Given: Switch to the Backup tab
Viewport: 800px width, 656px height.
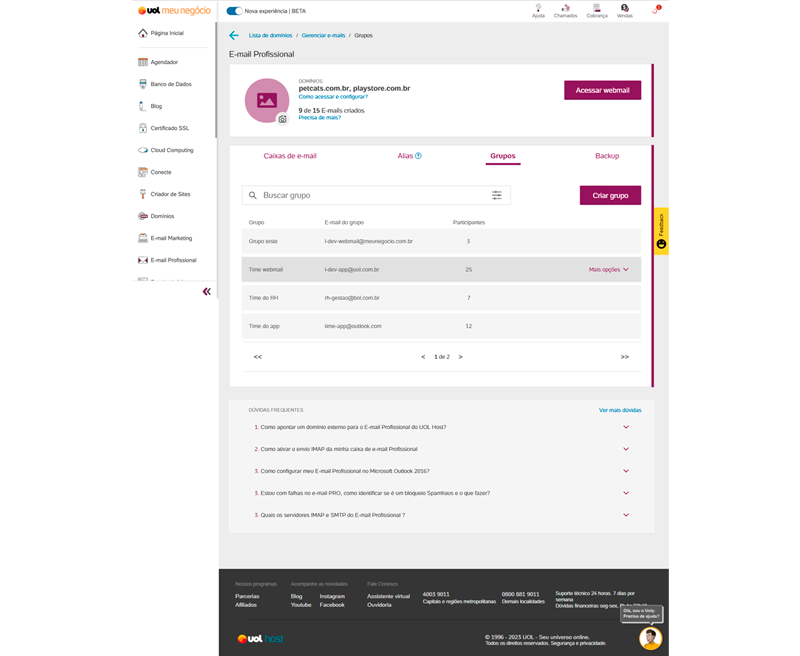Looking at the screenshot, I should pos(607,156).
